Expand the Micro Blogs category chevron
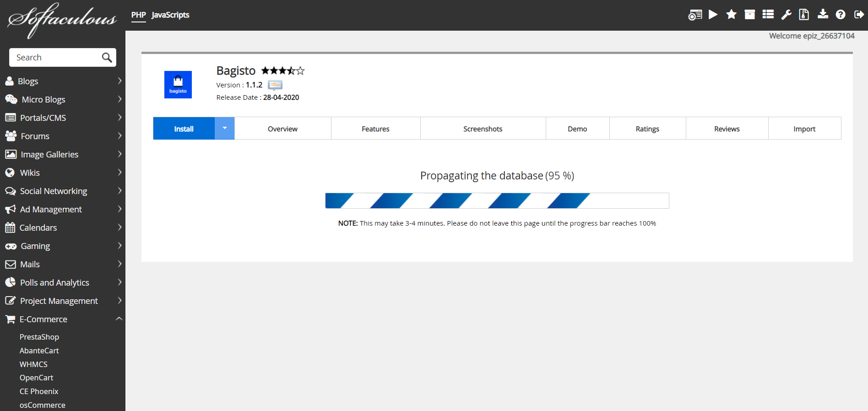 pos(119,99)
